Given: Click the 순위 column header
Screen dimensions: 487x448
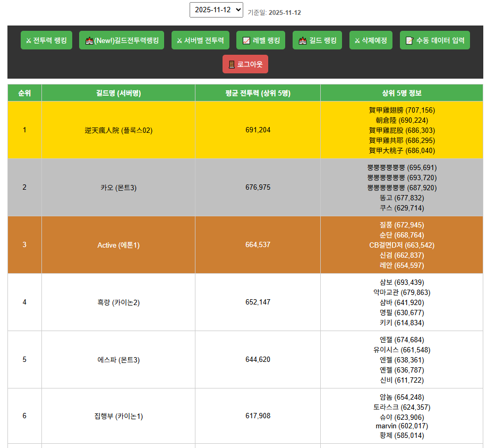Looking at the screenshot, I should (x=24, y=93).
